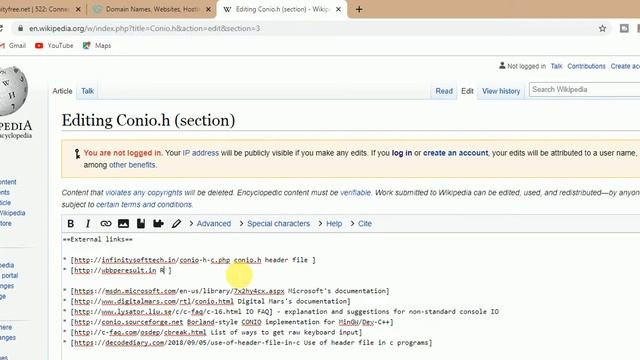
Task: Open Maps bookmark
Action: pos(97,46)
